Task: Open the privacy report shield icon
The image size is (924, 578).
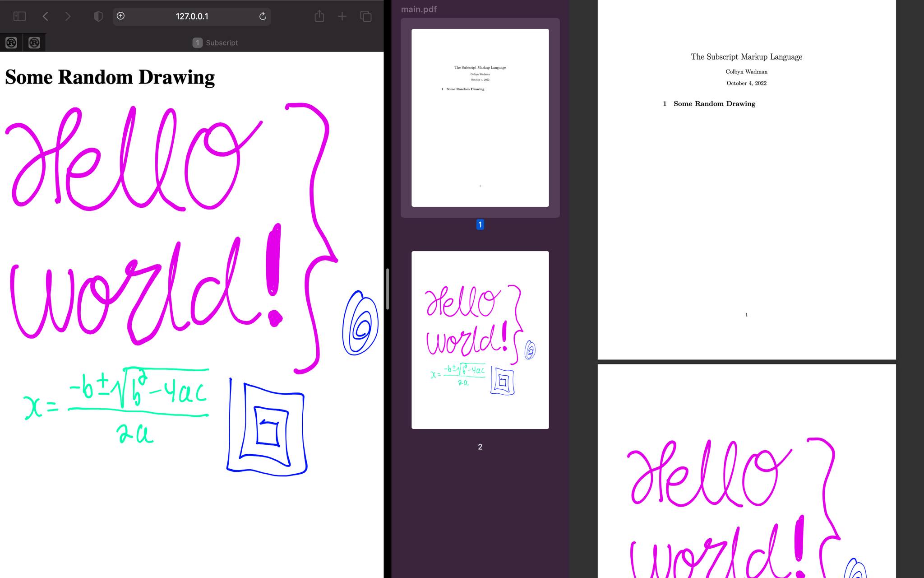Action: point(98,16)
